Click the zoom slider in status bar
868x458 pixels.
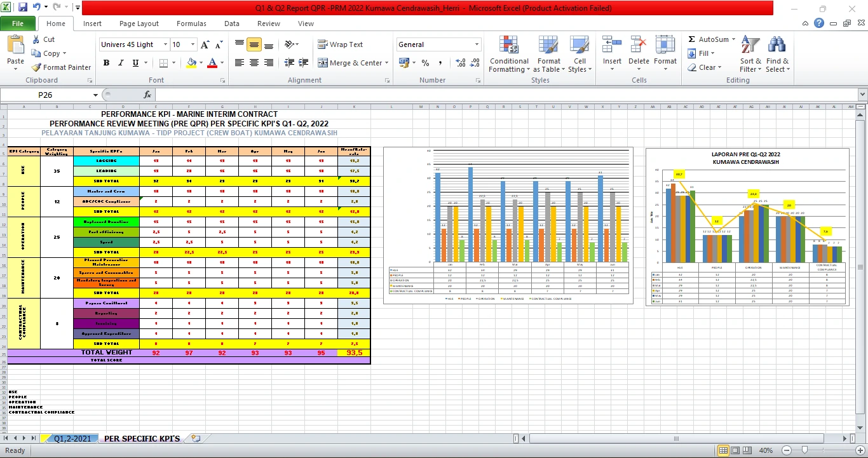tap(804, 450)
